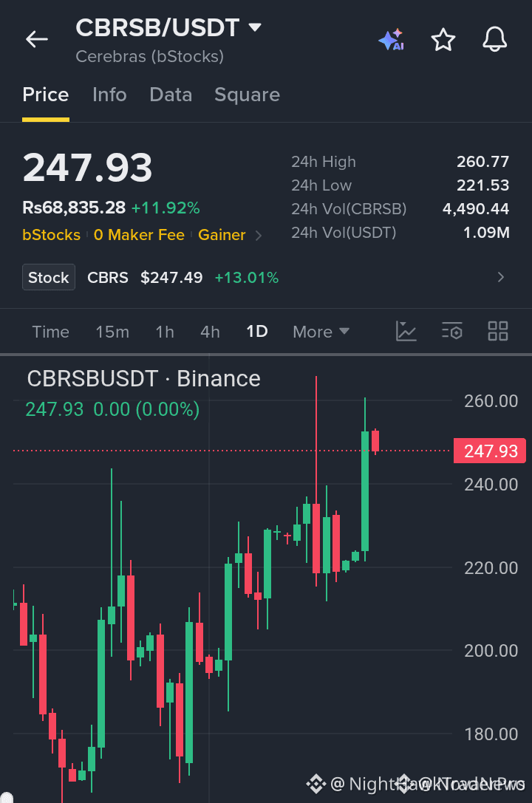Select the 1D chart interval
The width and height of the screenshot is (532, 803).
coord(257,332)
